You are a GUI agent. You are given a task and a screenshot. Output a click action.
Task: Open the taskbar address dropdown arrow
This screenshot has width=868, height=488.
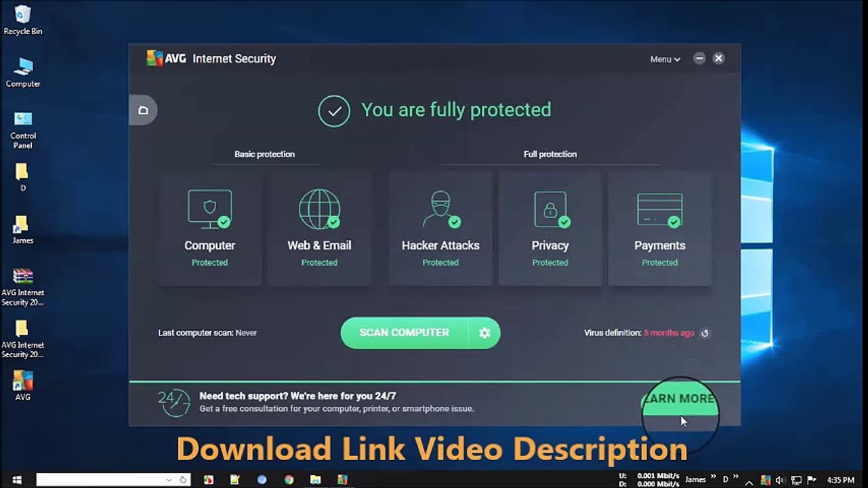click(169, 480)
